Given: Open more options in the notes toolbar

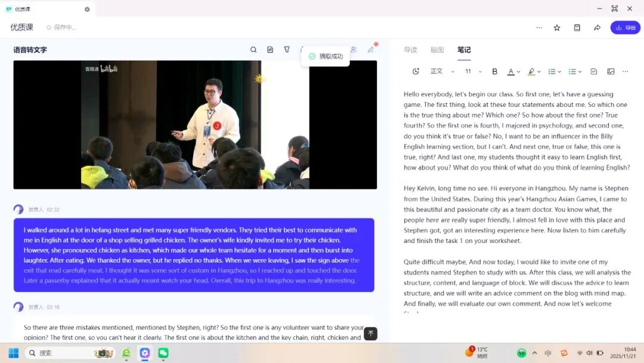Looking at the screenshot, I should (625, 71).
